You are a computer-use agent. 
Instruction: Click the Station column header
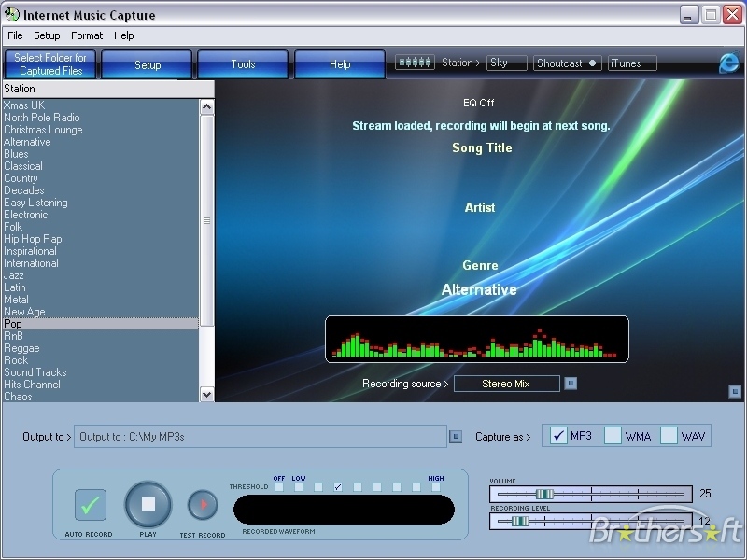108,89
